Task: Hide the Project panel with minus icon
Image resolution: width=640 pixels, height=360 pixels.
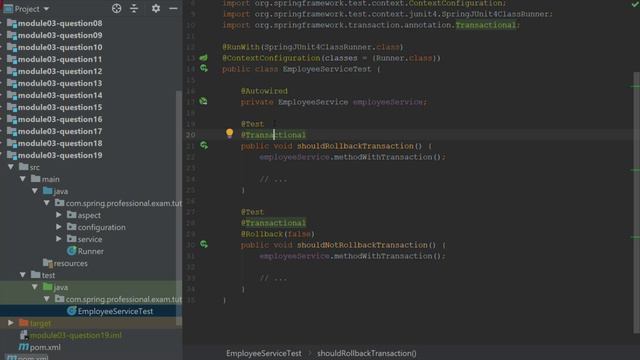Action: tap(173, 9)
